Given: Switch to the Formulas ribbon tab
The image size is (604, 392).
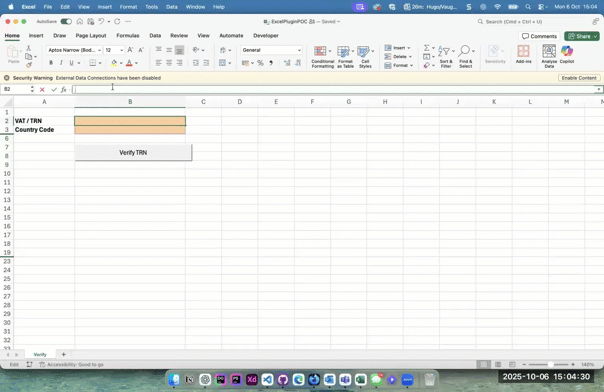Looking at the screenshot, I should pos(128,35).
